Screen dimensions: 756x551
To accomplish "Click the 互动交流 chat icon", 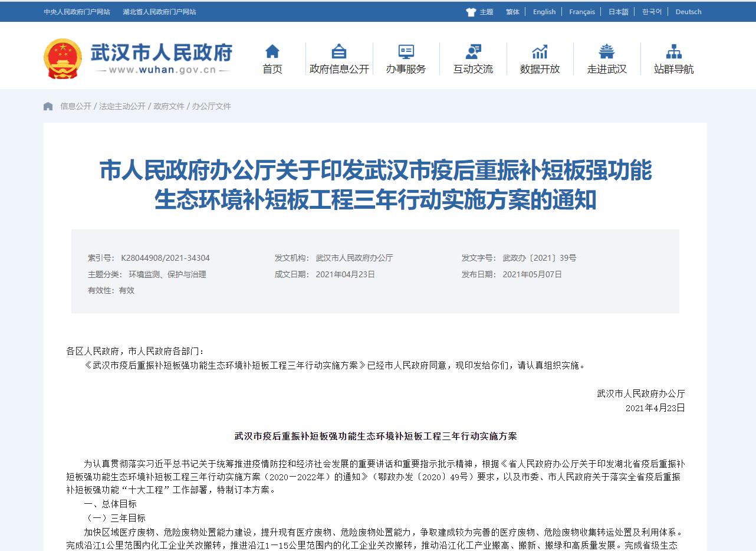I will point(473,51).
